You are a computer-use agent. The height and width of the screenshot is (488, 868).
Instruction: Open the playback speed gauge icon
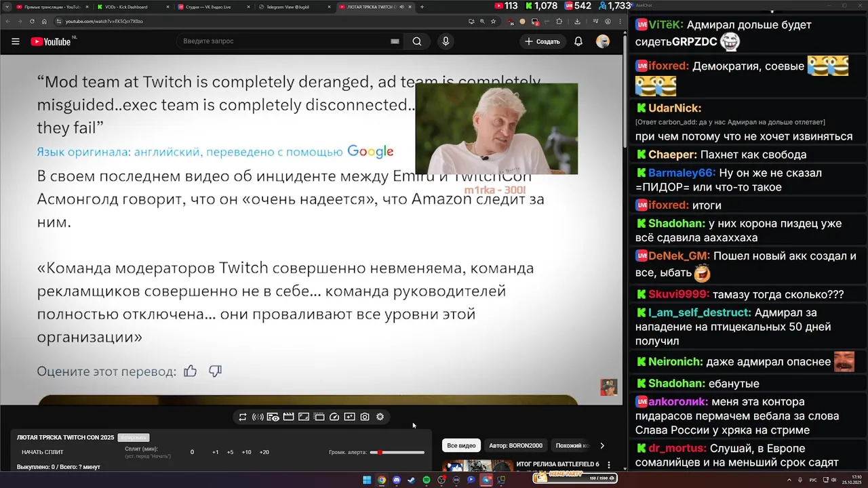point(334,417)
